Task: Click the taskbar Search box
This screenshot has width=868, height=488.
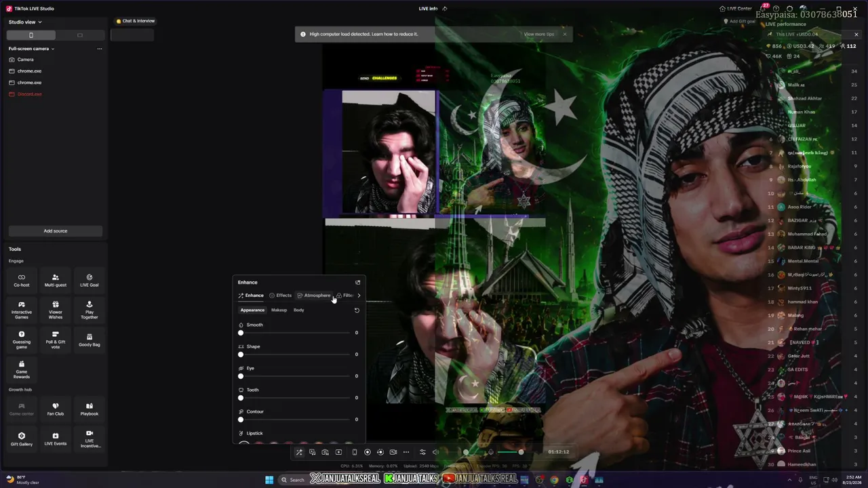Action: [x=294, y=480]
